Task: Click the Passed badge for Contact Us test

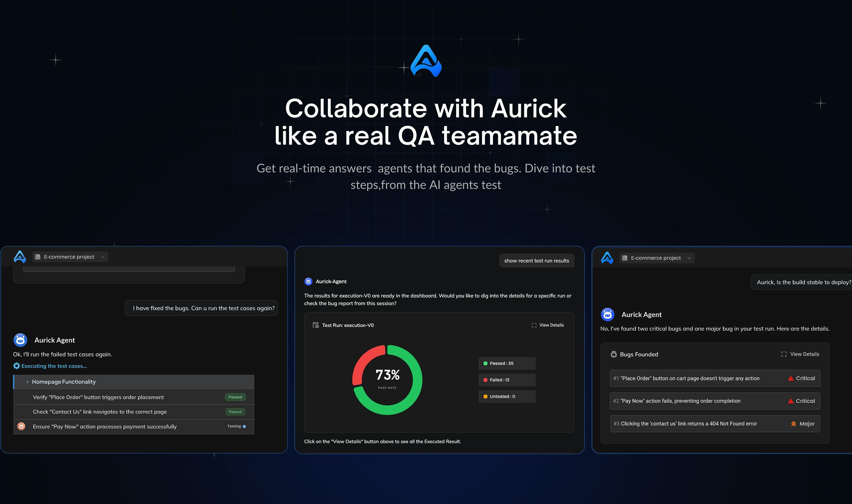Action: pyautogui.click(x=235, y=412)
